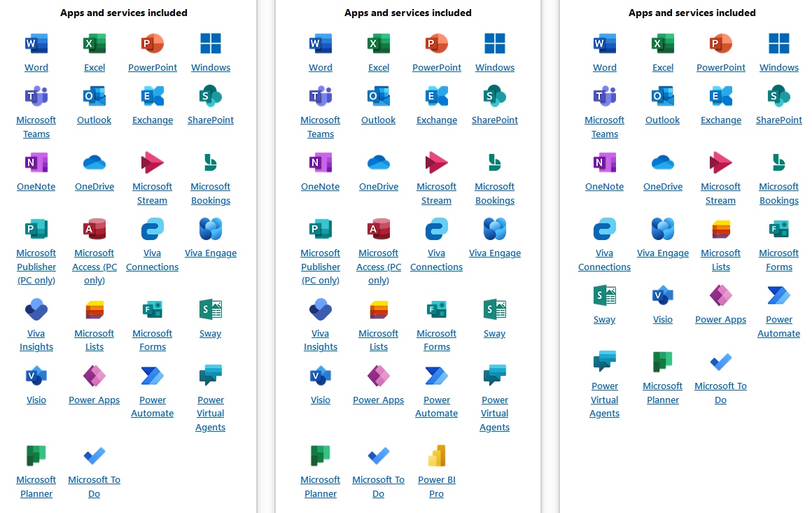Open the Microsoft Forms link in the left column

(x=153, y=340)
